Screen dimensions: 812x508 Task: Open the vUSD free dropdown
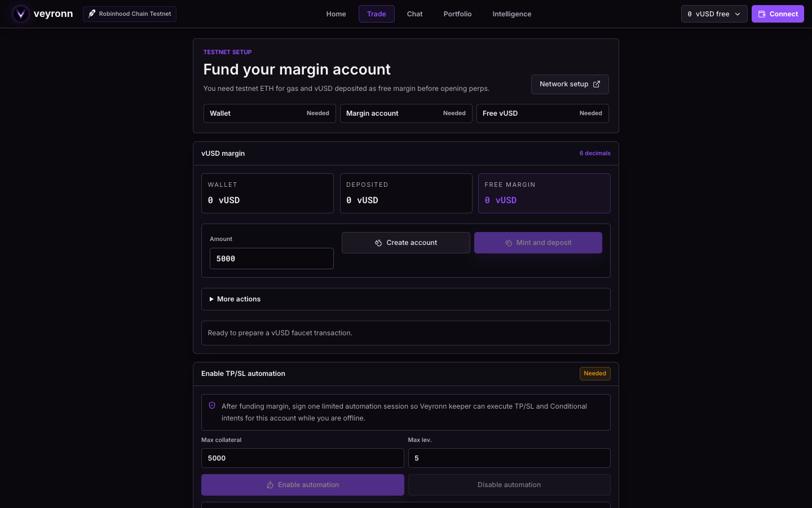714,14
